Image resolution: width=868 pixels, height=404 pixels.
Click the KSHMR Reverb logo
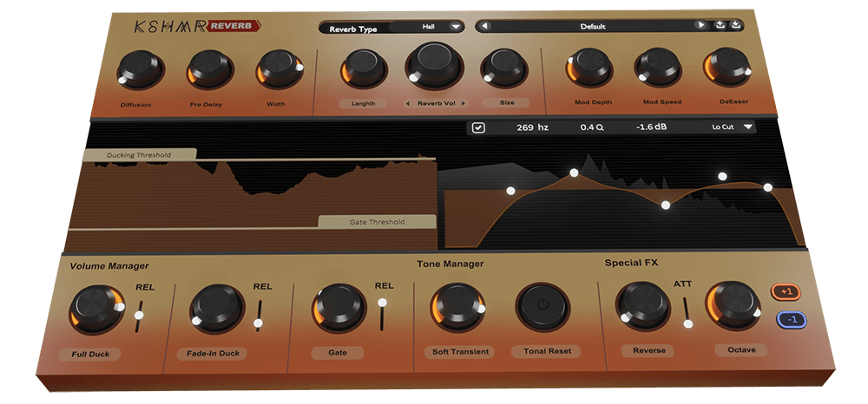point(198,26)
